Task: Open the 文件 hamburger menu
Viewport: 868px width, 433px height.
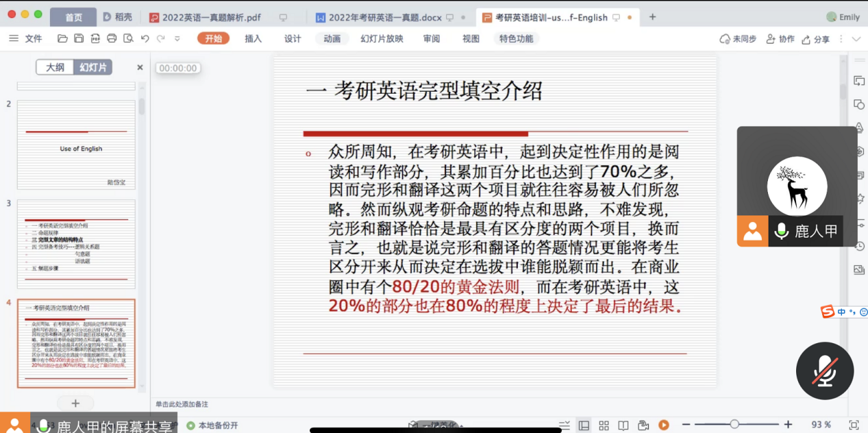Action: (25, 38)
